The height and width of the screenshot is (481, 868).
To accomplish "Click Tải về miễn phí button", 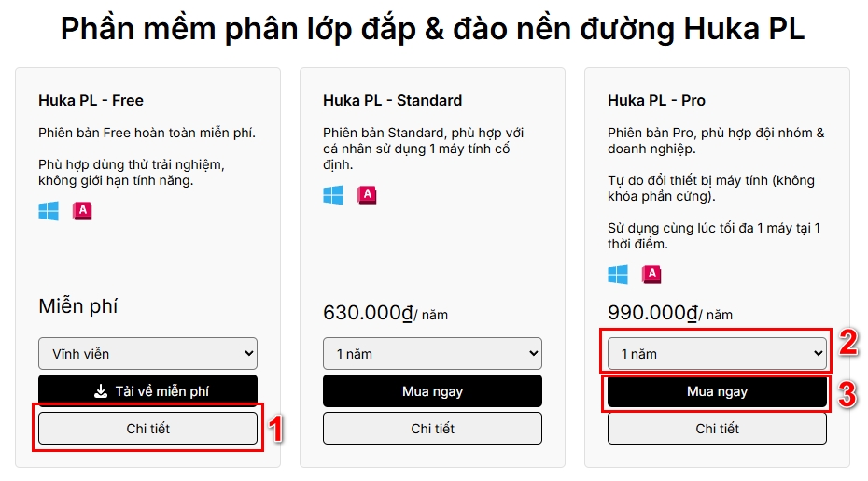I will (x=147, y=391).
